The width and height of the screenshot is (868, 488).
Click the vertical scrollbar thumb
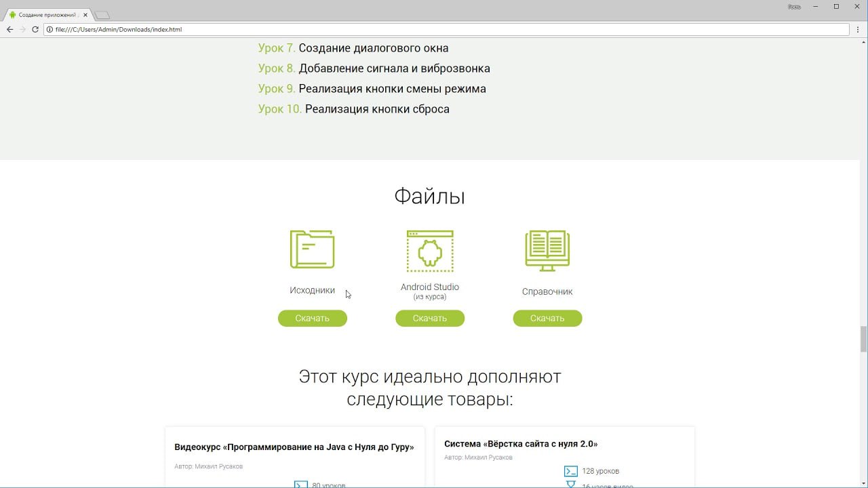[863, 339]
